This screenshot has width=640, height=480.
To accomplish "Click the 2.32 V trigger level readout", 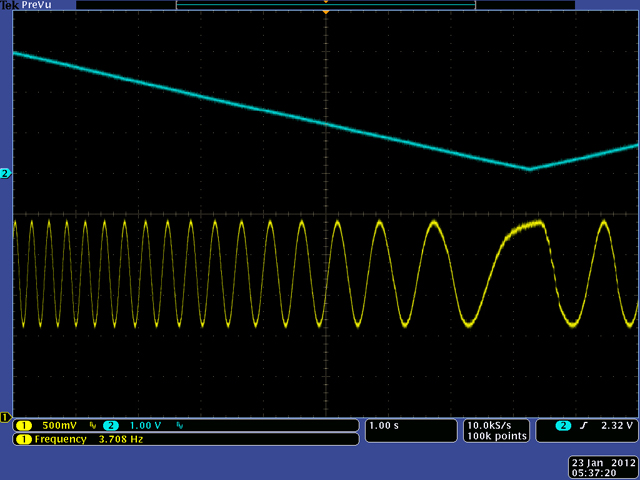I will coord(616,426).
